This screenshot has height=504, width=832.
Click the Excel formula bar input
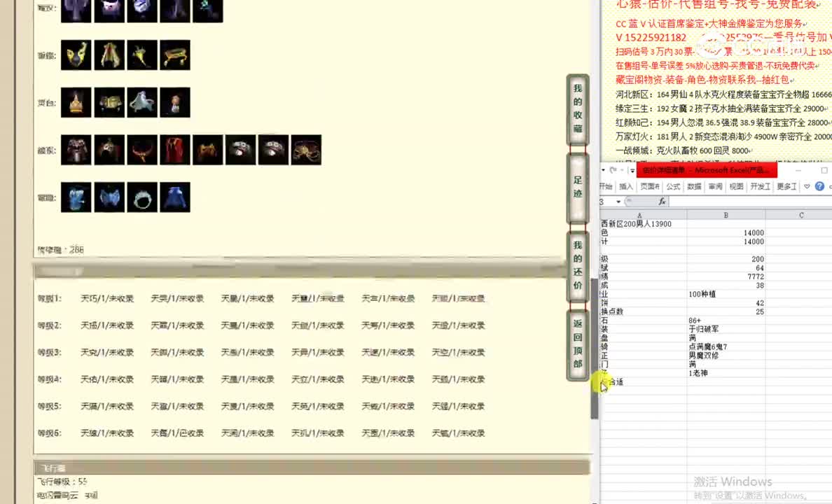(x=750, y=202)
